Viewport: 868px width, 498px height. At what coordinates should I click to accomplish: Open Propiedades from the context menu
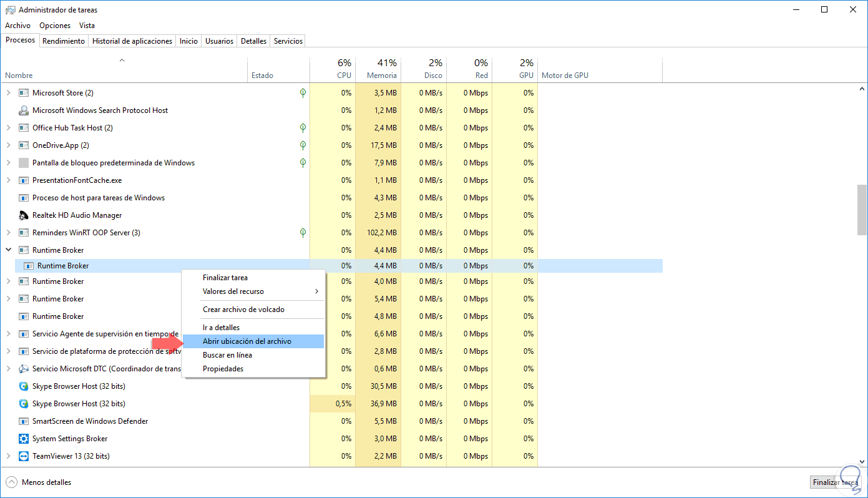[253, 369]
